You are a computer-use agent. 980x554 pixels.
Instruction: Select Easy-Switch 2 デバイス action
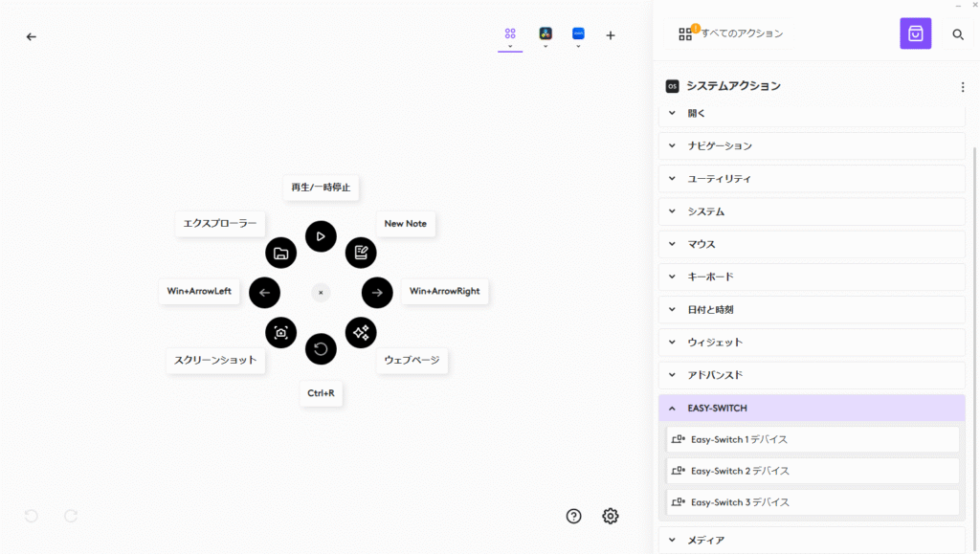(812, 470)
